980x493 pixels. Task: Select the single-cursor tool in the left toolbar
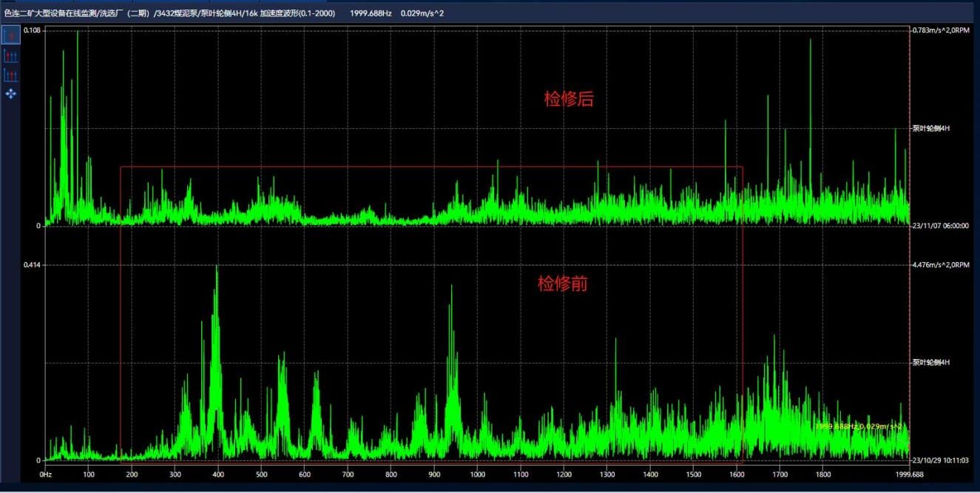[11, 36]
